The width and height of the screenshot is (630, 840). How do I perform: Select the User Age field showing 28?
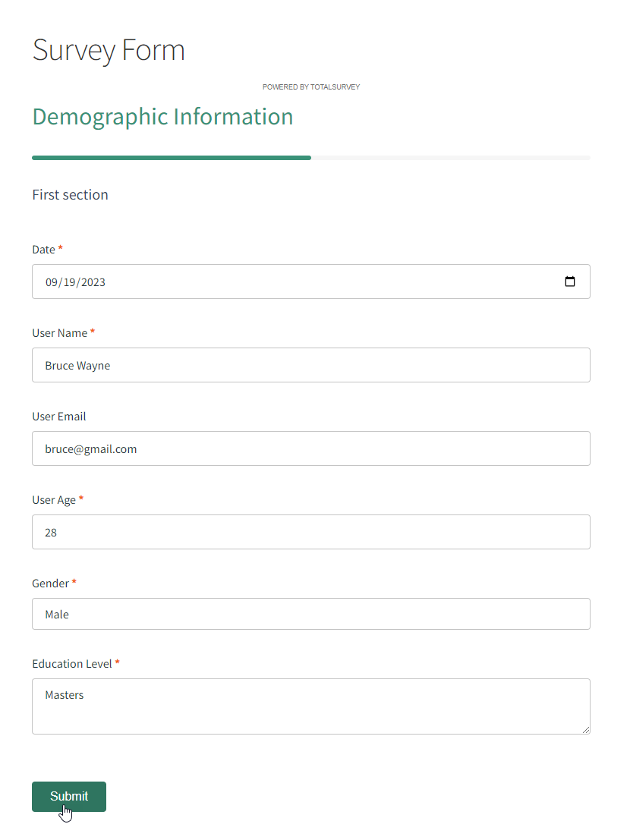[x=311, y=532]
